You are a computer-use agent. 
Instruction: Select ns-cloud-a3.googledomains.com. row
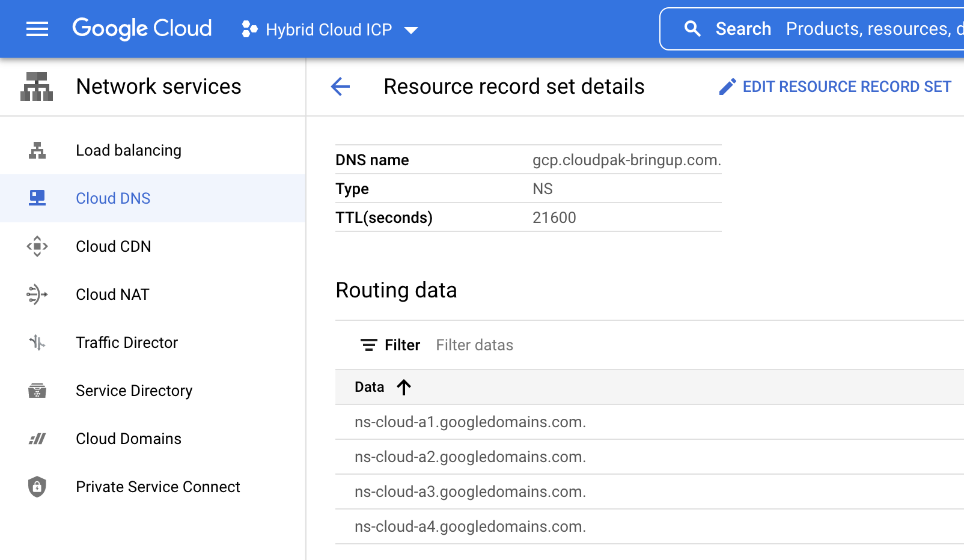[x=650, y=492]
